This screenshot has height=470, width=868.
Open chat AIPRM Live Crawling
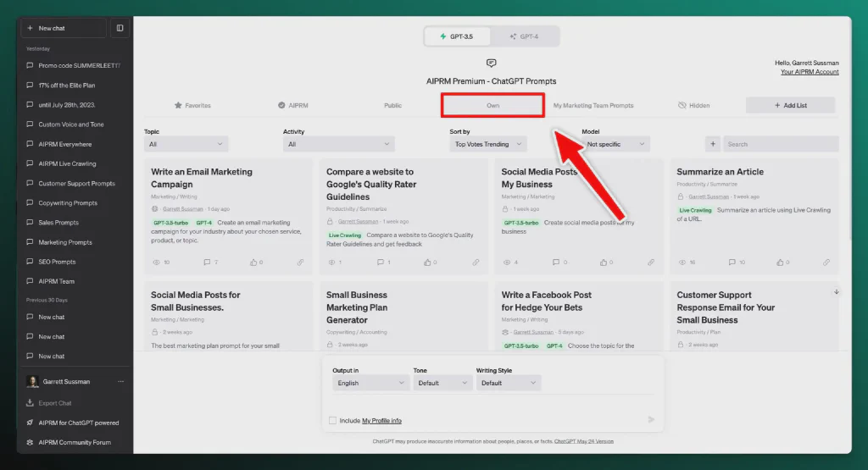coord(75,163)
